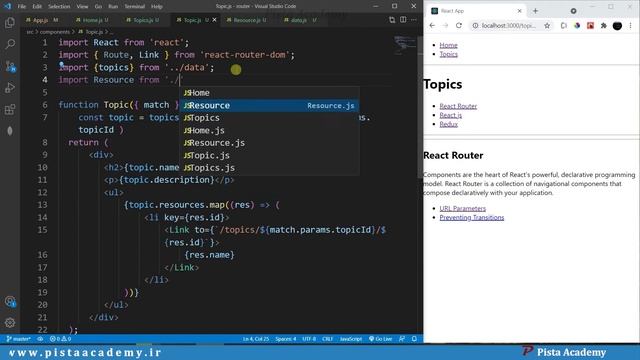The height and width of the screenshot is (360, 640).
Task: Select Resource.js suggestion in autocomplete list
Action: (269, 143)
